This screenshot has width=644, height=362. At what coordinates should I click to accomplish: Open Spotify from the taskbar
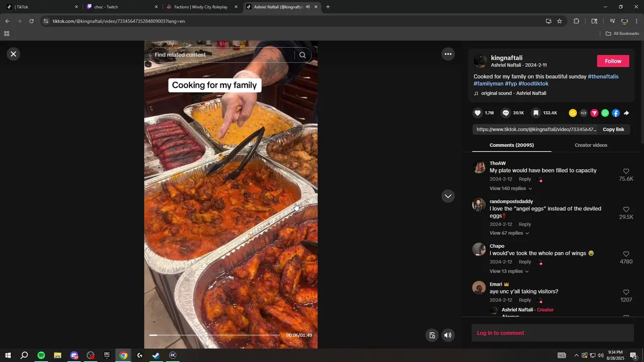(x=41, y=355)
